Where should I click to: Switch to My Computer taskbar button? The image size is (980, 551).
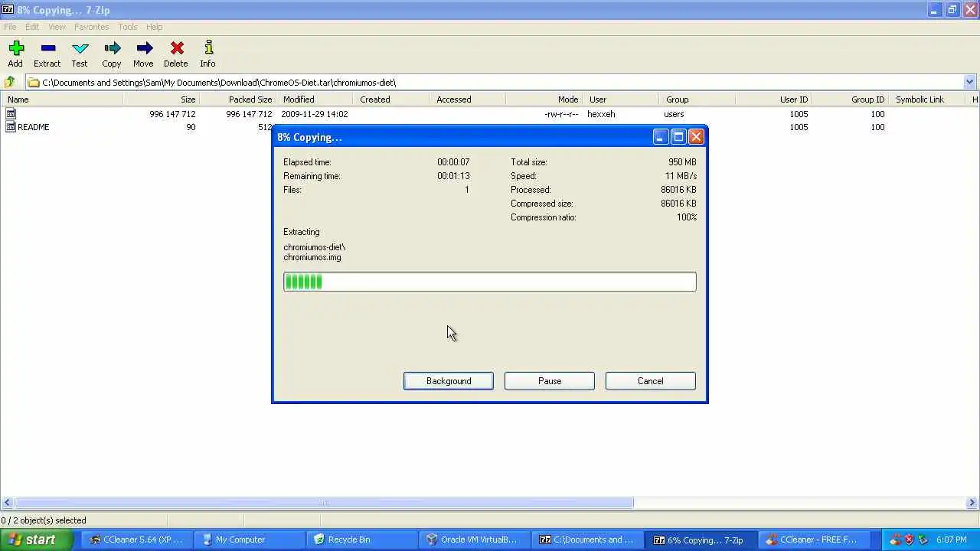(x=248, y=540)
